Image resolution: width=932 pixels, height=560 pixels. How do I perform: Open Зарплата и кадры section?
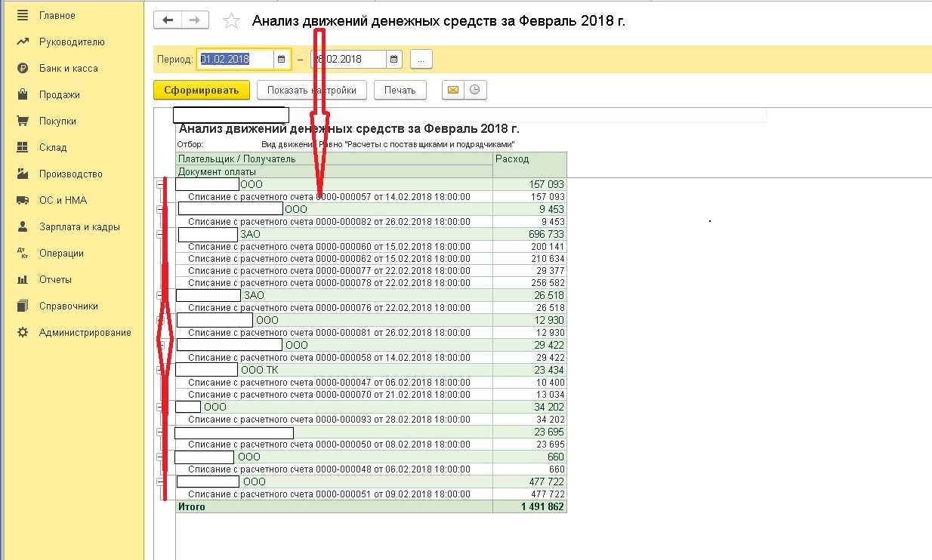79,226
